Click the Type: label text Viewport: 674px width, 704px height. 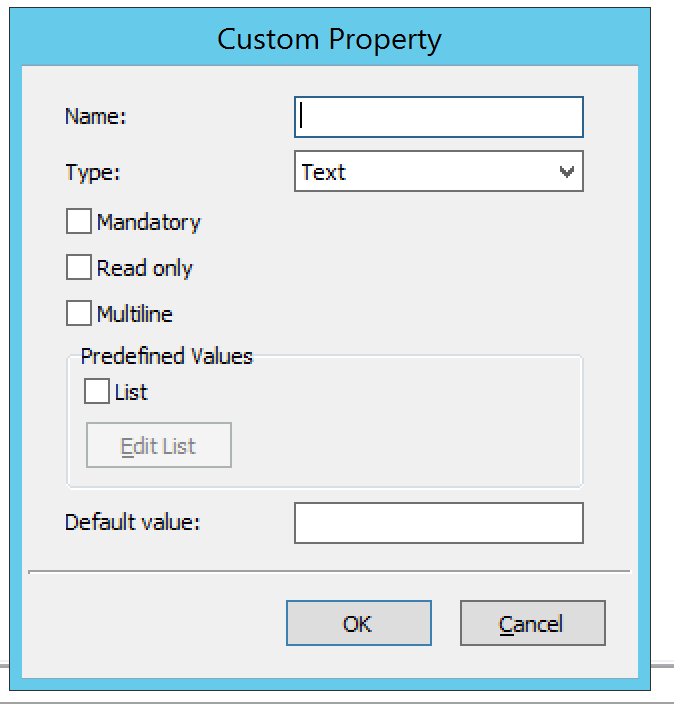(93, 172)
